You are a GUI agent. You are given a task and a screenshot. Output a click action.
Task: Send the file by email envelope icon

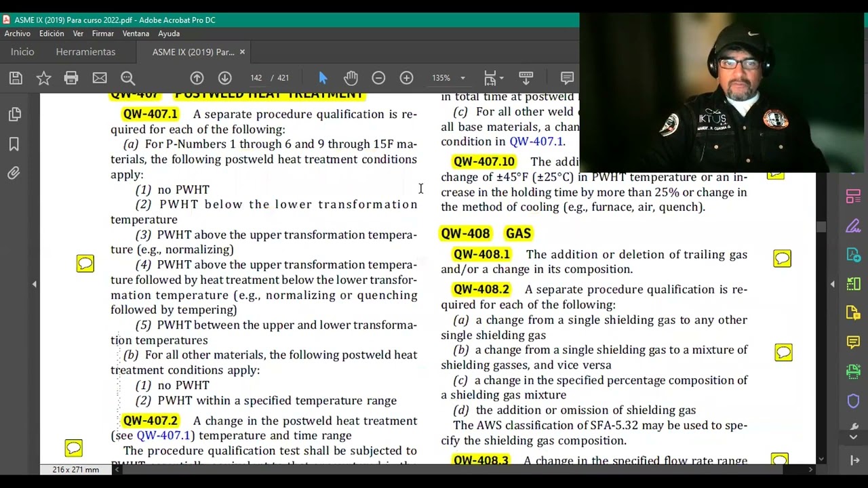click(100, 78)
